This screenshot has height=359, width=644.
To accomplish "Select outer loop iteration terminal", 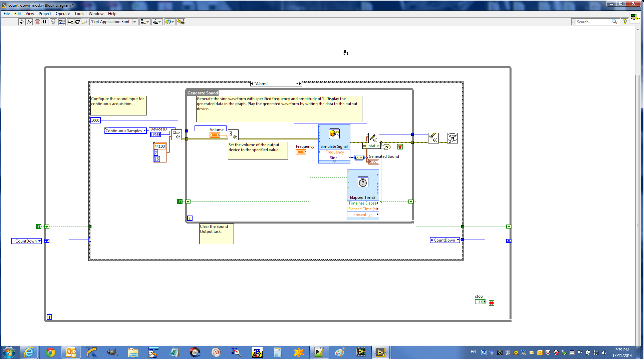I will [49, 317].
